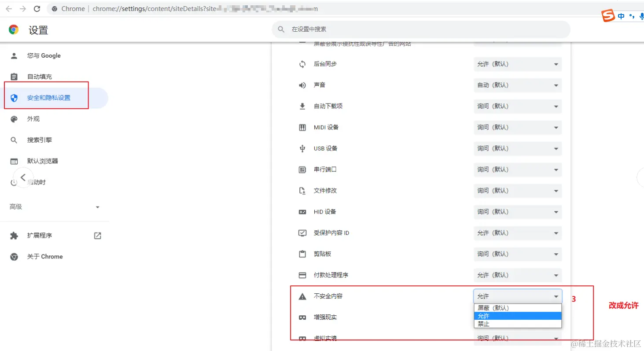This screenshot has height=351, width=644.
Task: Click the file edit icon for 文件修改
Action: (302, 191)
